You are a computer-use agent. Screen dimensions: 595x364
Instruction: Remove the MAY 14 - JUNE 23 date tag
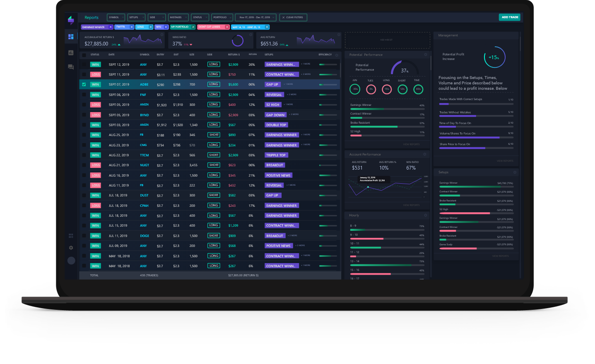point(267,27)
